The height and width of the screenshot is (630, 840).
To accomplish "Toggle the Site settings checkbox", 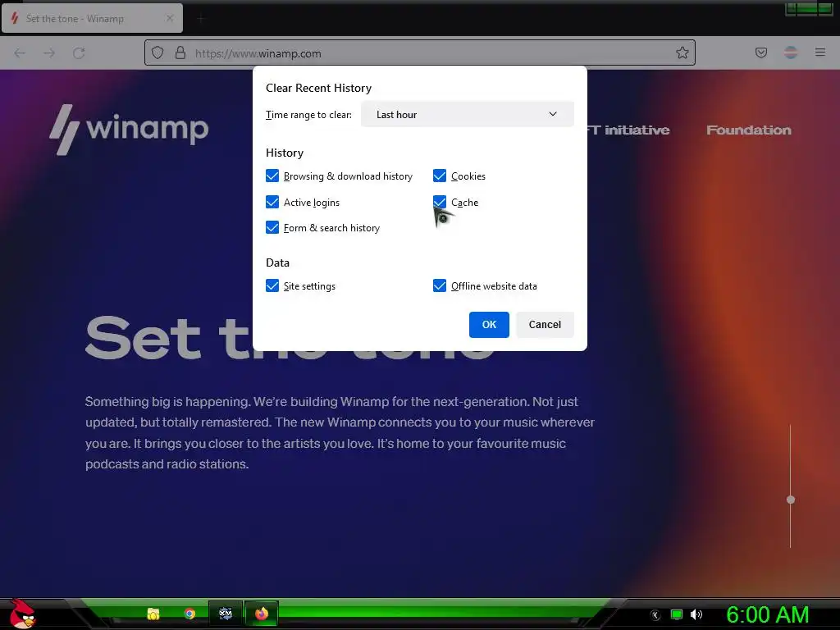I will (272, 285).
